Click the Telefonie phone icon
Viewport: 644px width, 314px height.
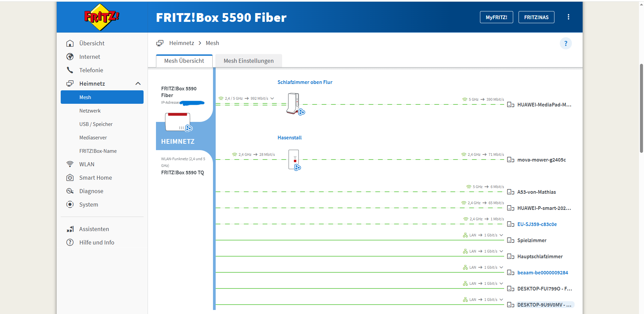coord(70,70)
